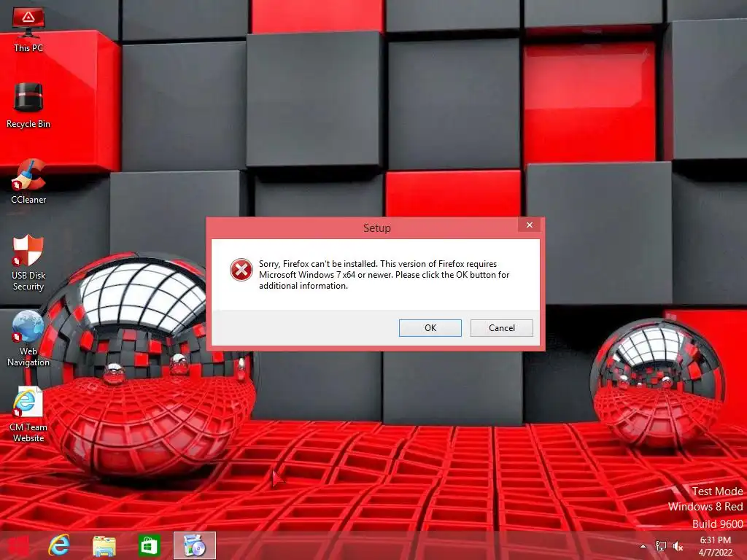
Task: Click the Setup installer taskbar icon
Action: [194, 545]
